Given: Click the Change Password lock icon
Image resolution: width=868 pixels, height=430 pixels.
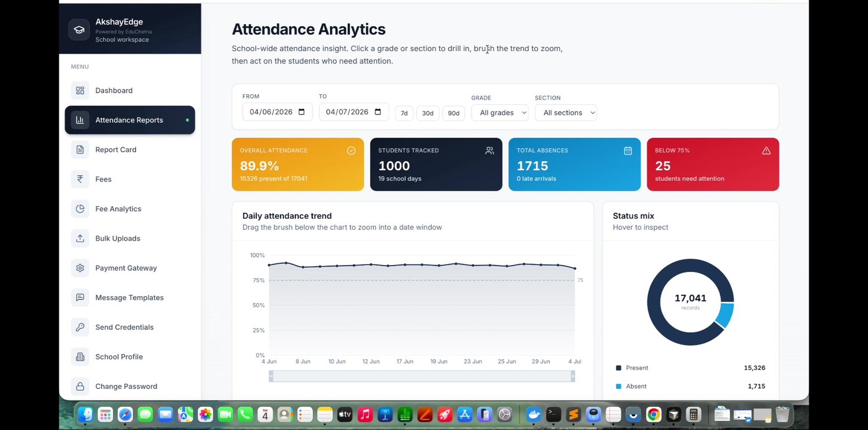Looking at the screenshot, I should [x=80, y=386].
